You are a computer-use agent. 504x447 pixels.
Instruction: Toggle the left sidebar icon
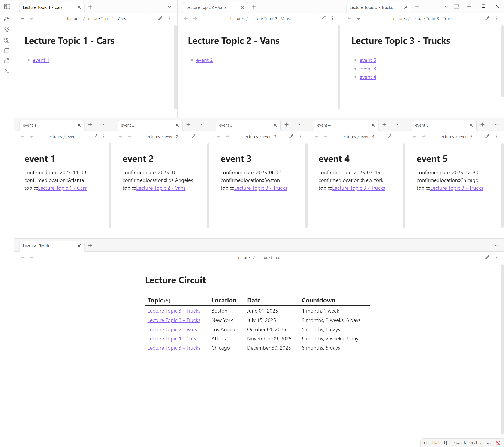[7, 7]
